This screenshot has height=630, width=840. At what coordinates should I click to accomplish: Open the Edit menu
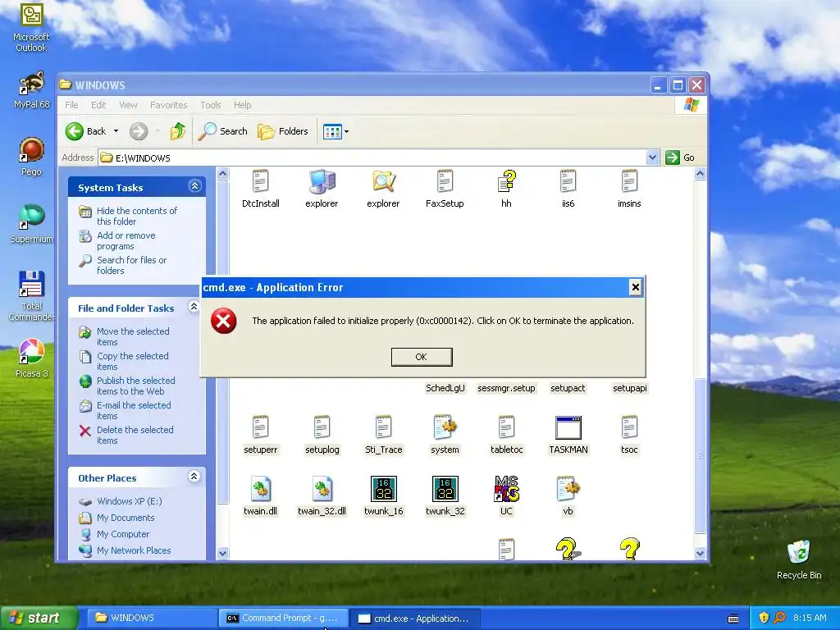(98, 105)
